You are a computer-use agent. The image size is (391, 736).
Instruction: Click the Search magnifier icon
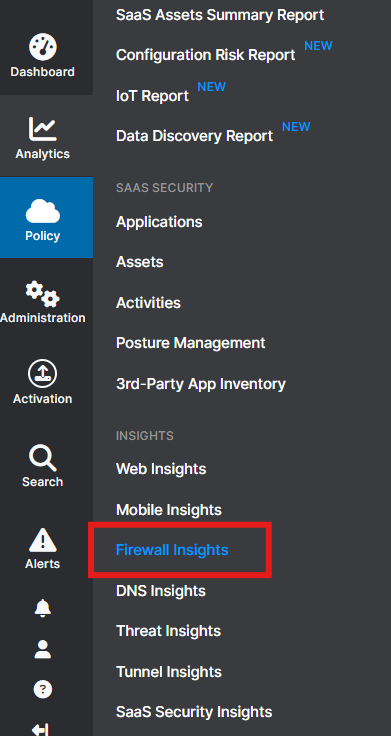click(43, 458)
